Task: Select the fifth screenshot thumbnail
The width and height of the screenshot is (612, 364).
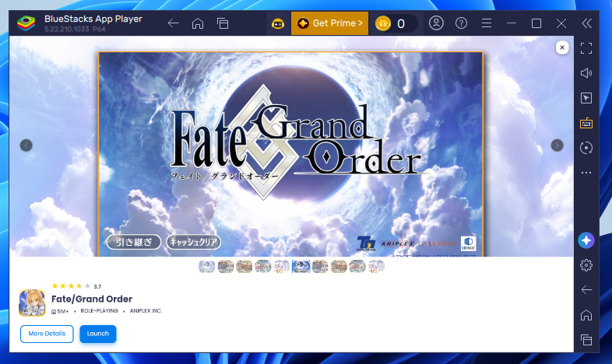Action: pyautogui.click(x=281, y=267)
